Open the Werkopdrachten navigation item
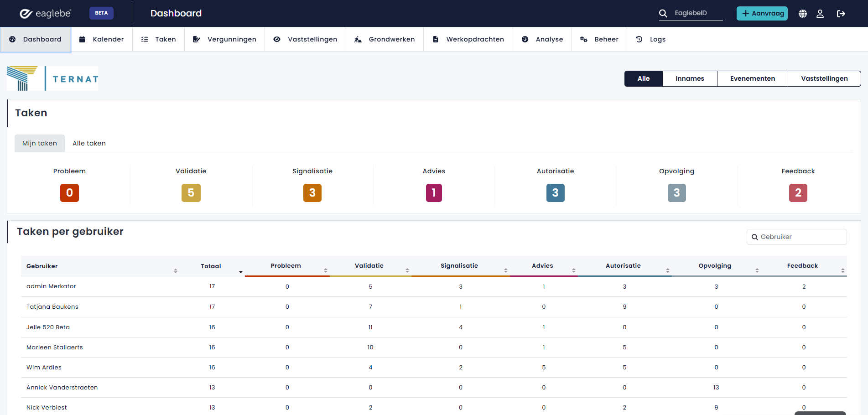Viewport: 868px width, 415px height. click(x=468, y=39)
